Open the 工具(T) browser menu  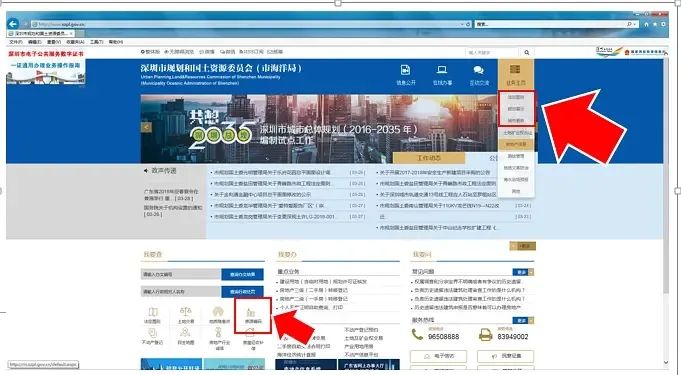coord(96,42)
